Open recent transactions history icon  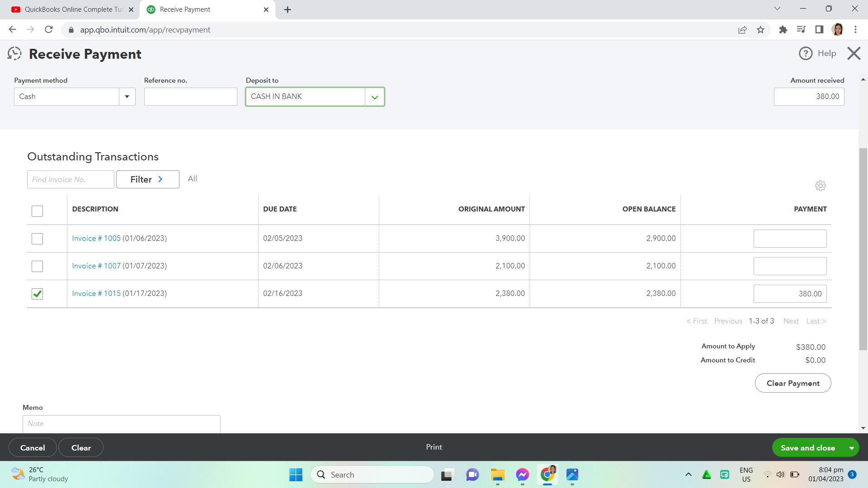tap(14, 54)
